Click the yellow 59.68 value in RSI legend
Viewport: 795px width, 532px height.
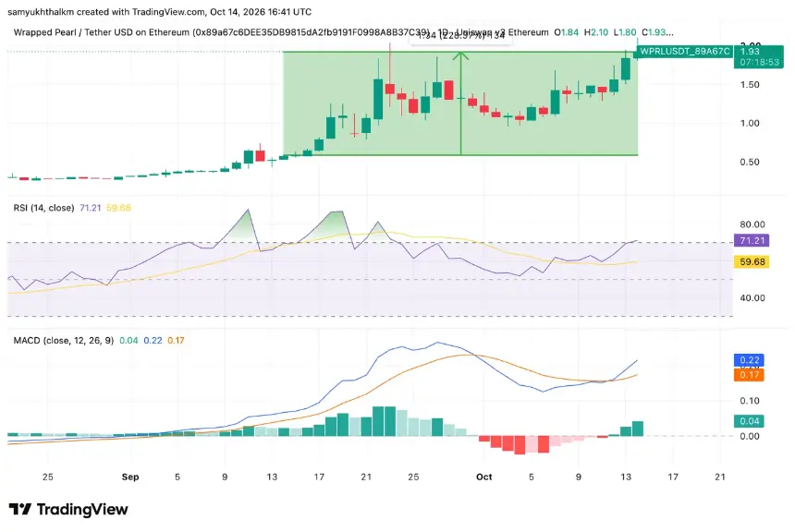pos(118,208)
